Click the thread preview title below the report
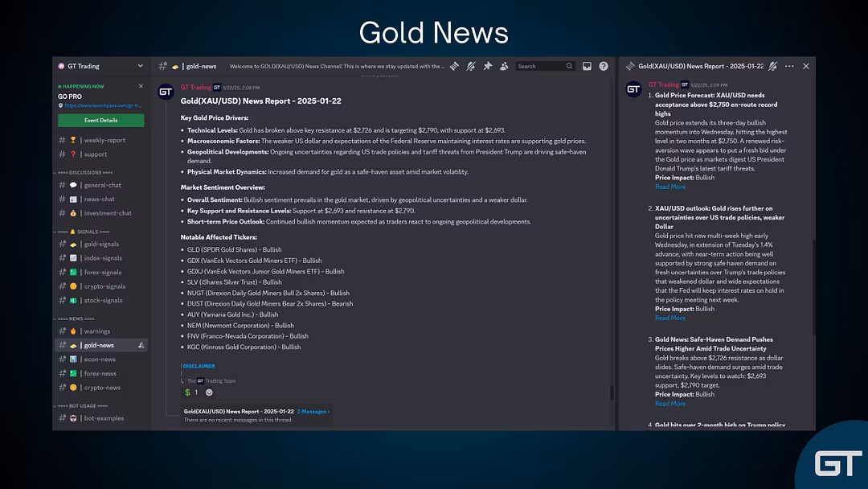Viewport: 868px width, 489px height. [239, 412]
